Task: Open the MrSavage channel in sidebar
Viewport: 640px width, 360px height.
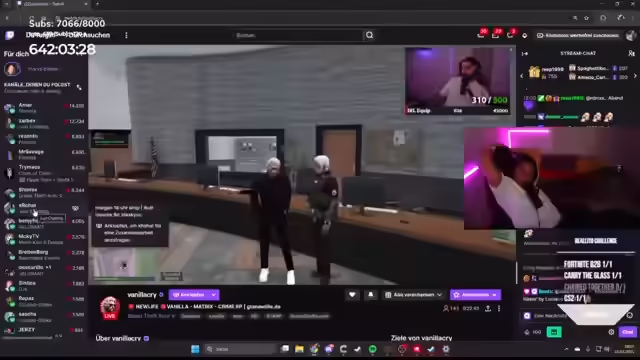Action: pos(44,154)
